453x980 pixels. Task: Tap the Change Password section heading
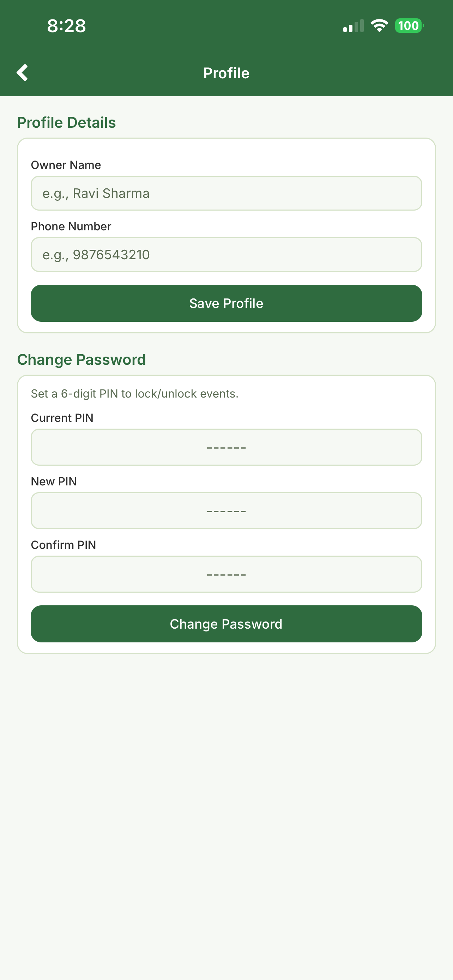pyautogui.click(x=81, y=359)
